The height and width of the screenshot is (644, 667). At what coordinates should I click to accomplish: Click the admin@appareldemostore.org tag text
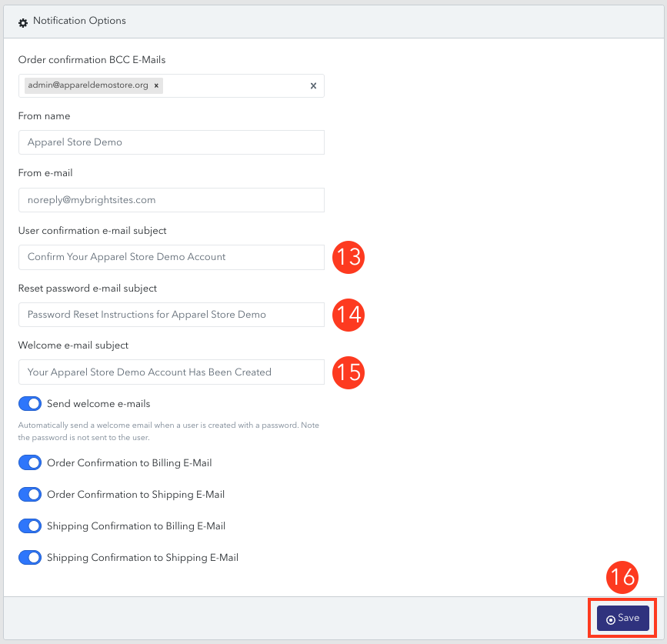88,85
